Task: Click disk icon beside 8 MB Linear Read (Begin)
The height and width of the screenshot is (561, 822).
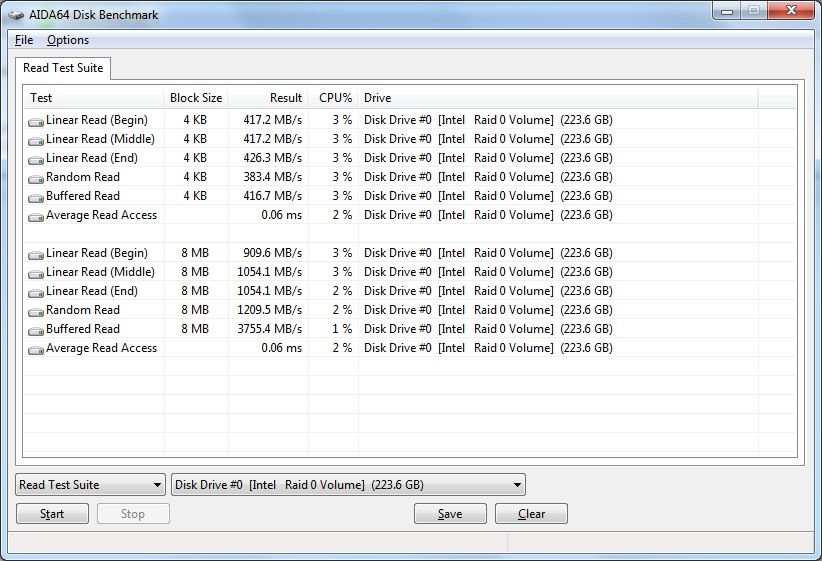Action: (x=36, y=255)
